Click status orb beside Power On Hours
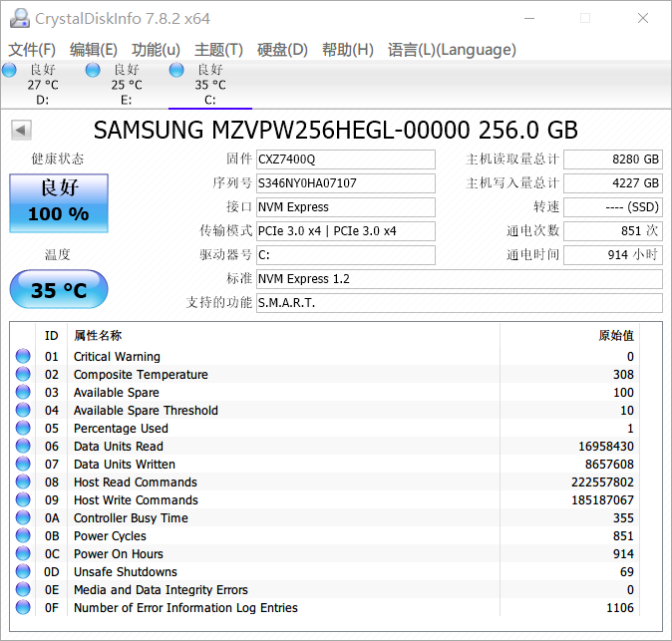 [x=23, y=554]
